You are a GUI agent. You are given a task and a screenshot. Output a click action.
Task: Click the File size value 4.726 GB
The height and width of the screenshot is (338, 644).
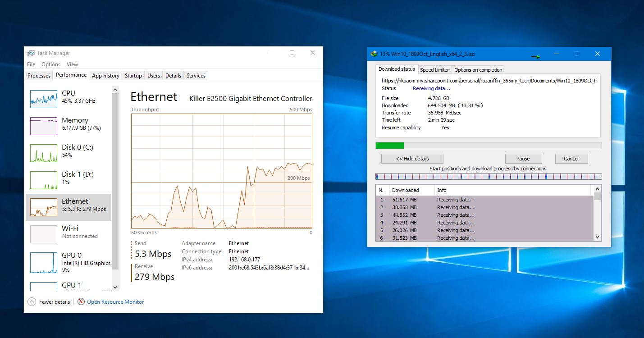(438, 98)
